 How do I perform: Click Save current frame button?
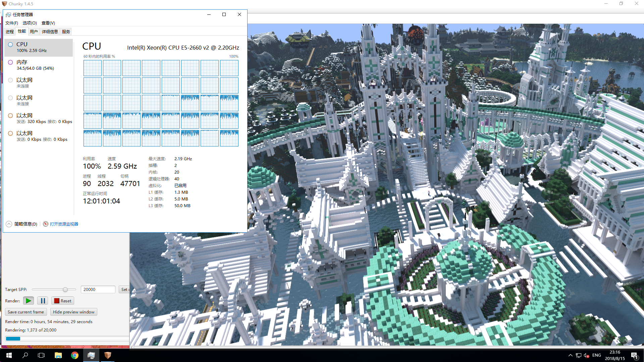click(x=26, y=312)
